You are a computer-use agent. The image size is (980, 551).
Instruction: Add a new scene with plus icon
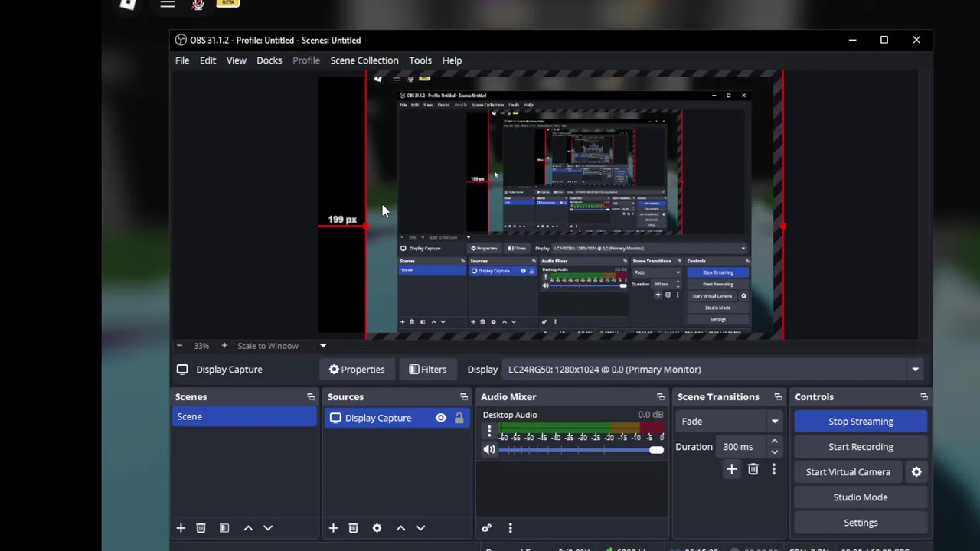181,528
